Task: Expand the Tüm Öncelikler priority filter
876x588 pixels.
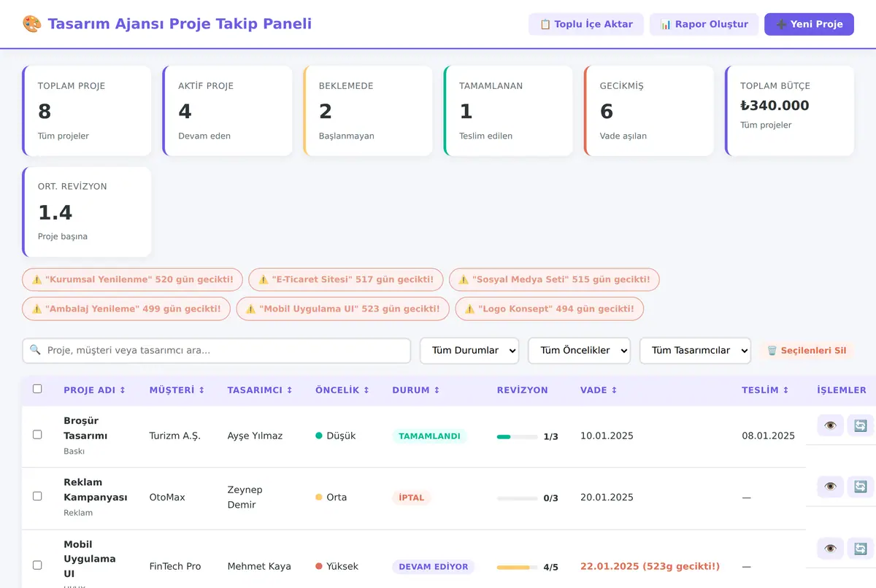Action: click(579, 350)
